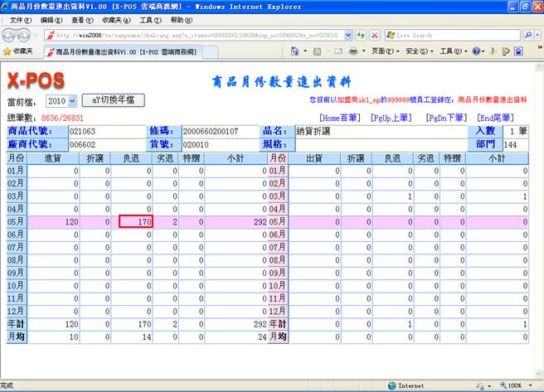
Task: Click the highlighted 170 cell in 05月 row
Action: click(x=137, y=222)
